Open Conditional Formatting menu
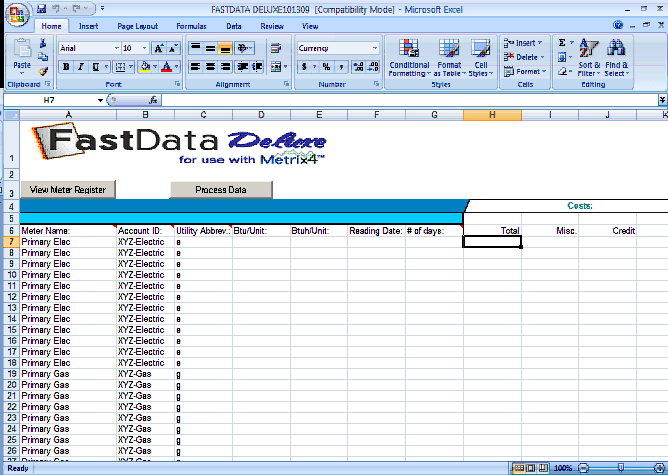 [x=409, y=58]
